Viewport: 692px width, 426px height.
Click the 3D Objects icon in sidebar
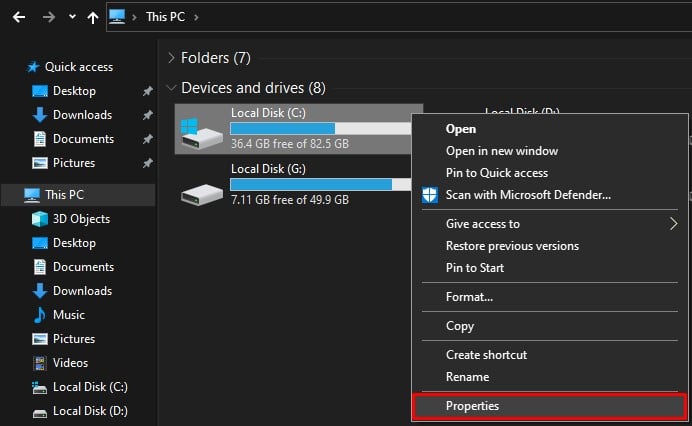coord(40,219)
